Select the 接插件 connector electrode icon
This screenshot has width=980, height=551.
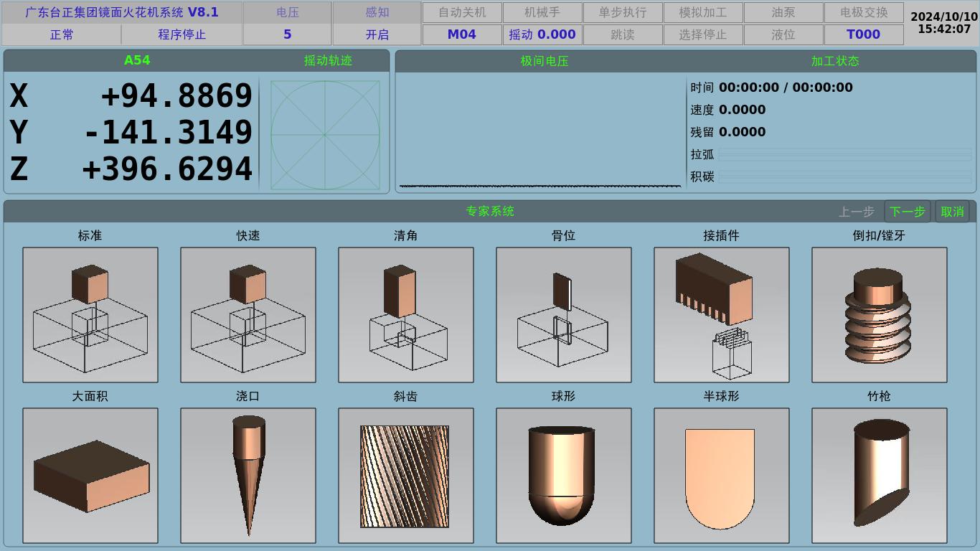click(722, 315)
